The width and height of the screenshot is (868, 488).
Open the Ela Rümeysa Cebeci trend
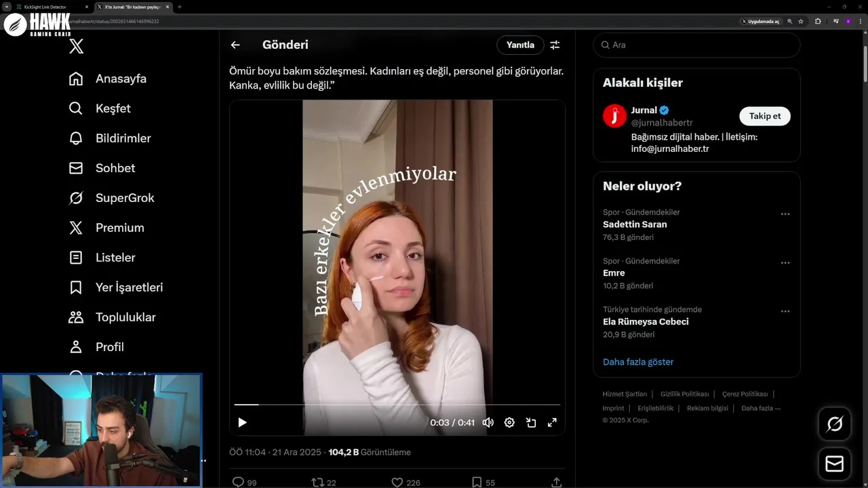click(646, 322)
